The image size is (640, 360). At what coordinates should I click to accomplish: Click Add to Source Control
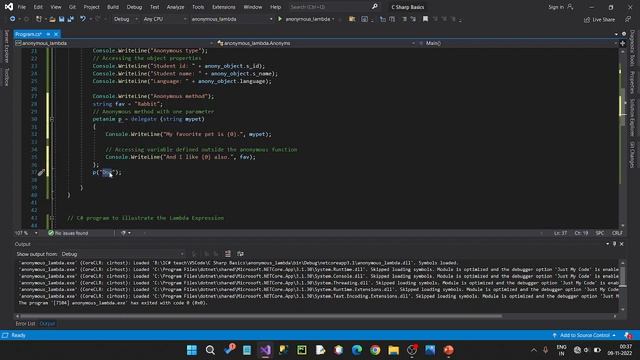pos(584,335)
